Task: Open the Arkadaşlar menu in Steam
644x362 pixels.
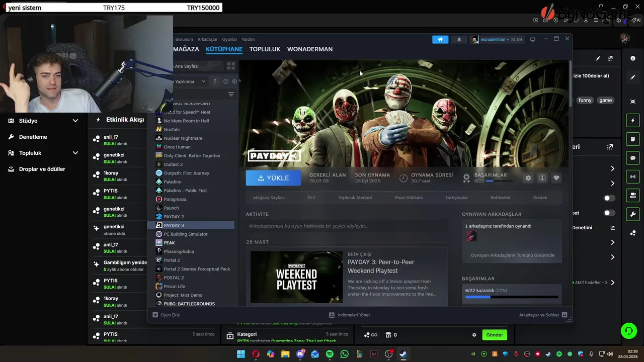Action: tap(207, 39)
